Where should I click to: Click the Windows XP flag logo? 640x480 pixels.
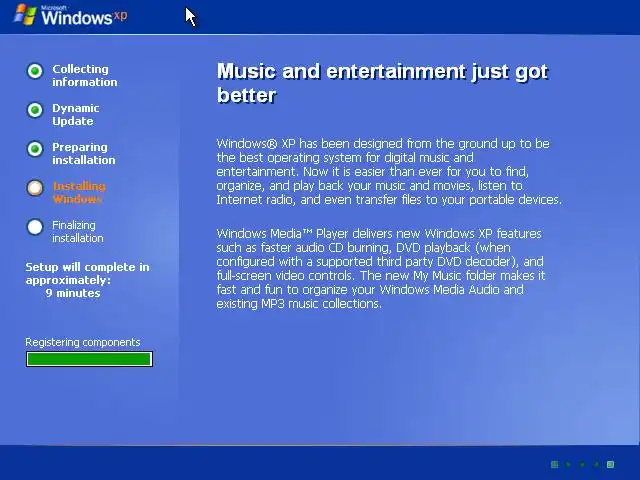[25, 15]
